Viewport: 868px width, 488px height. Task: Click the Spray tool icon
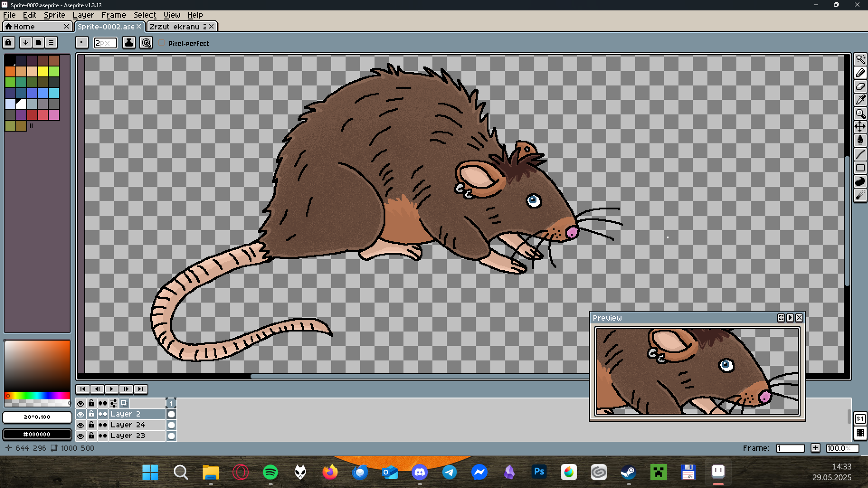[860, 195]
